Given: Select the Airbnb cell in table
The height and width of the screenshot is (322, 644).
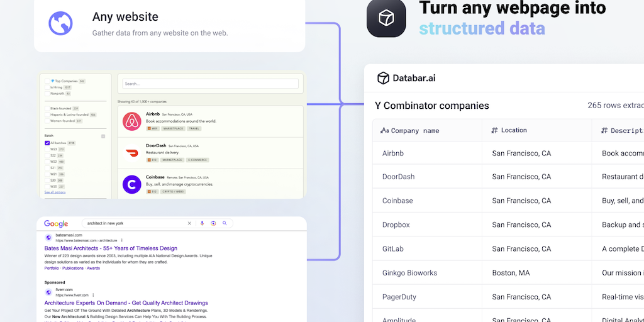Looking at the screenshot, I should [x=427, y=153].
